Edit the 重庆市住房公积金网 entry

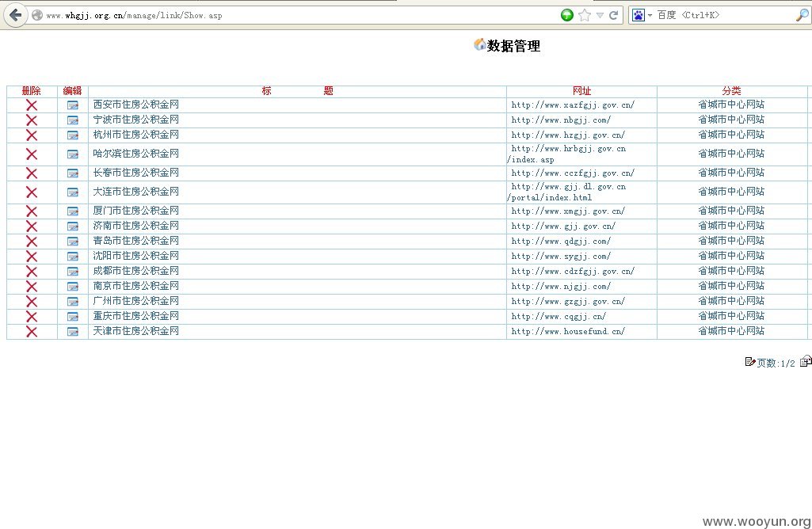point(73,316)
